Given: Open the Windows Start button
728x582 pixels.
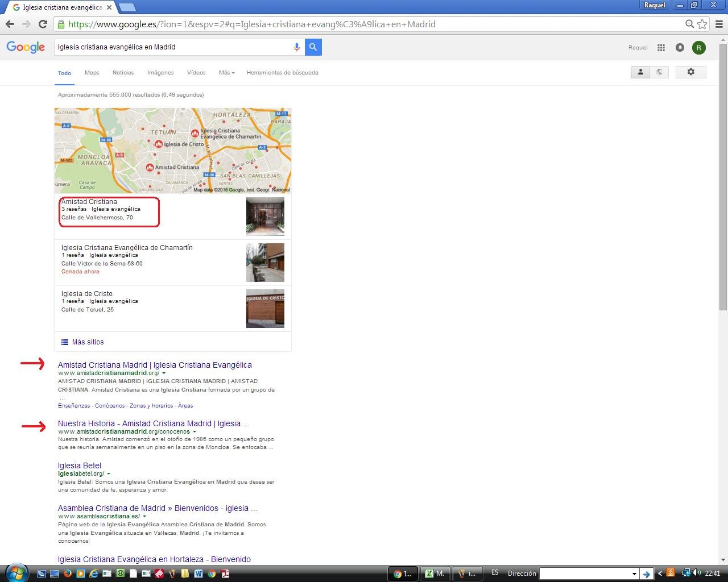Looking at the screenshot, I should [x=16, y=573].
